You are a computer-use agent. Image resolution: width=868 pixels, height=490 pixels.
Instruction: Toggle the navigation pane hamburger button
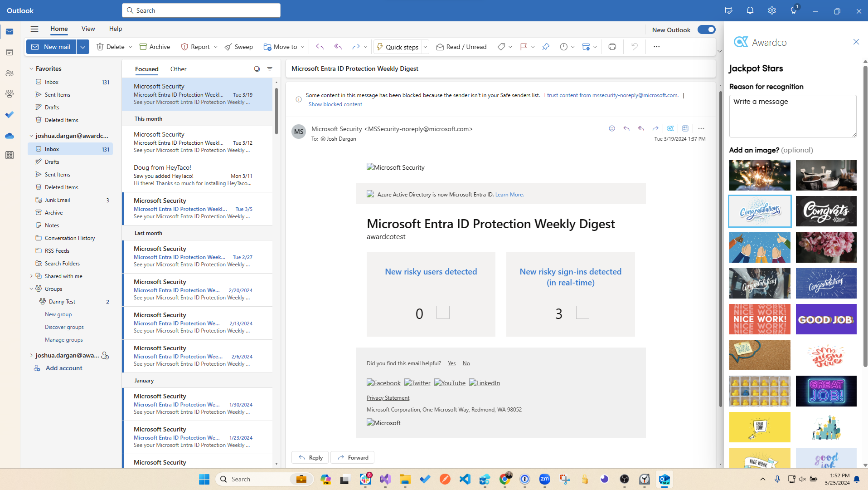(34, 29)
